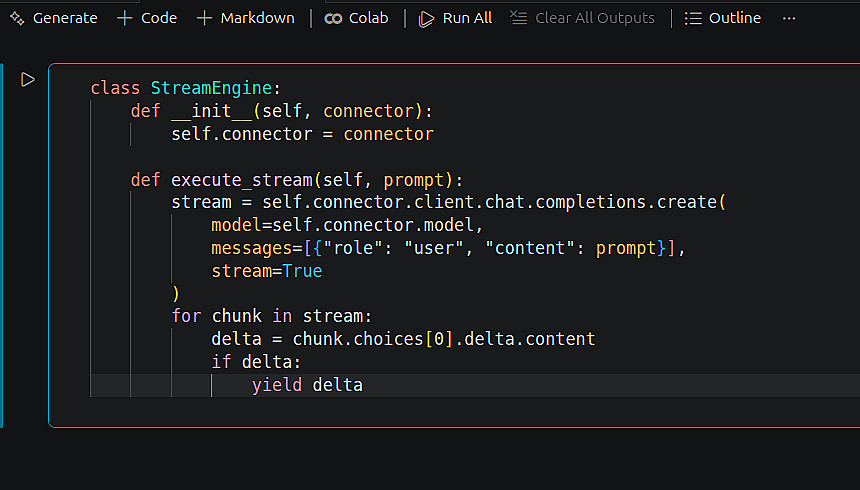Run the StreamEngine code cell
The image size is (860, 490).
(x=28, y=79)
